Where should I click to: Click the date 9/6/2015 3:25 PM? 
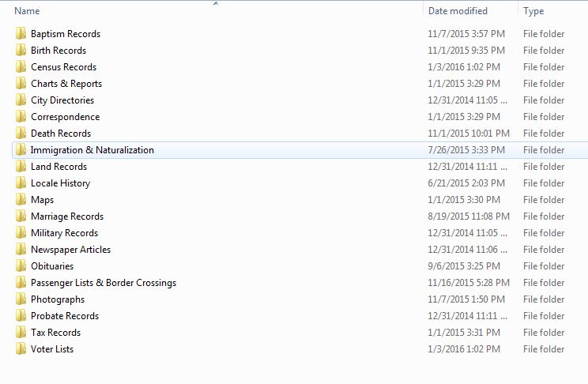(x=464, y=265)
